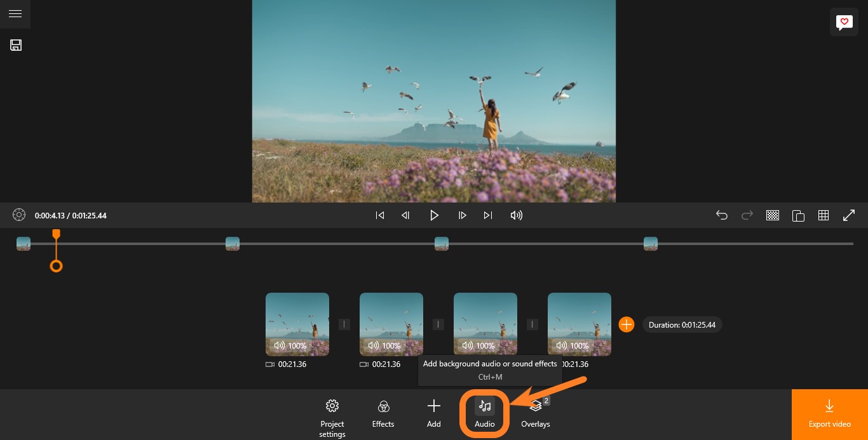Click the save project floppy disk icon
The width and height of the screenshot is (868, 440).
pos(16,45)
